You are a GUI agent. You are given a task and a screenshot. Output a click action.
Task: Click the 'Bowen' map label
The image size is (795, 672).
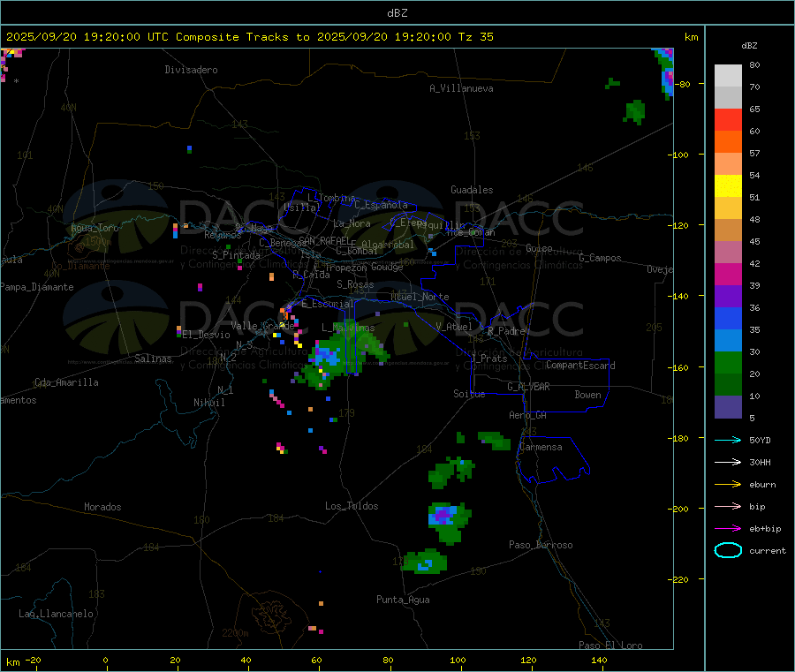[587, 395]
